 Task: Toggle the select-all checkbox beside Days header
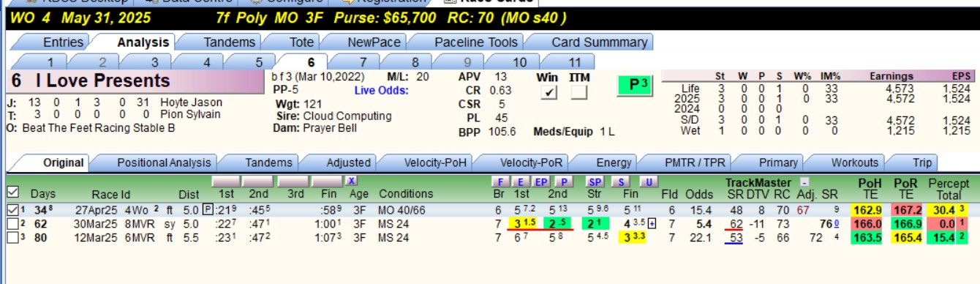tap(12, 192)
